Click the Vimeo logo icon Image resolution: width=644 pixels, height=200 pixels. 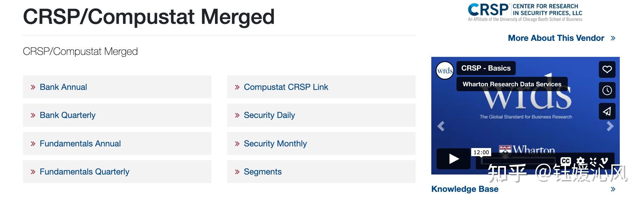point(605,160)
